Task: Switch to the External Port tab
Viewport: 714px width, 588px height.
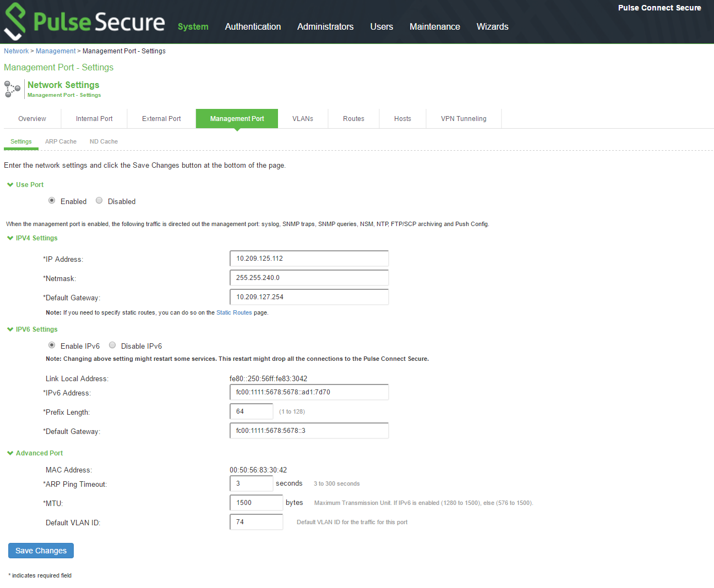Action: (161, 119)
